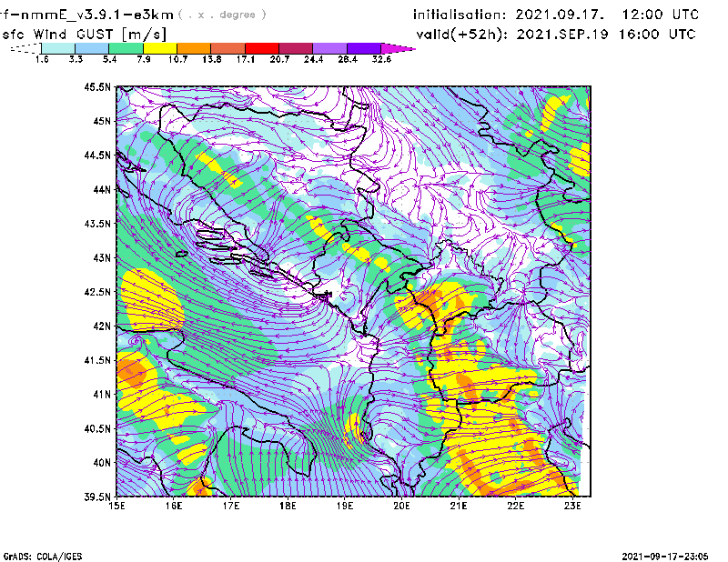728x562 pixels.
Task: Click the green legend color swatch
Action: point(126,48)
